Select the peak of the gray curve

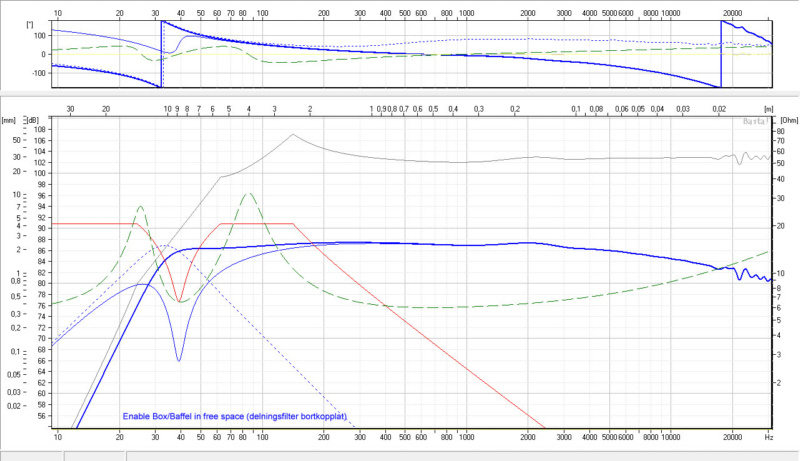292,134
